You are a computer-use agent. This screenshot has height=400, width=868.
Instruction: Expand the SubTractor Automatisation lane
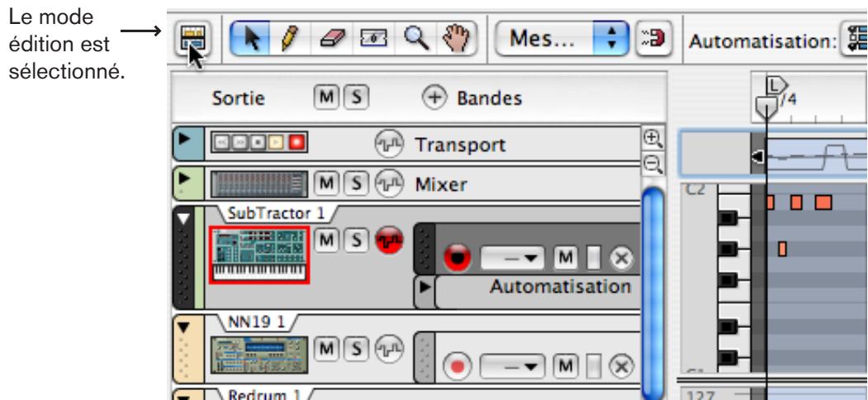[x=425, y=288]
